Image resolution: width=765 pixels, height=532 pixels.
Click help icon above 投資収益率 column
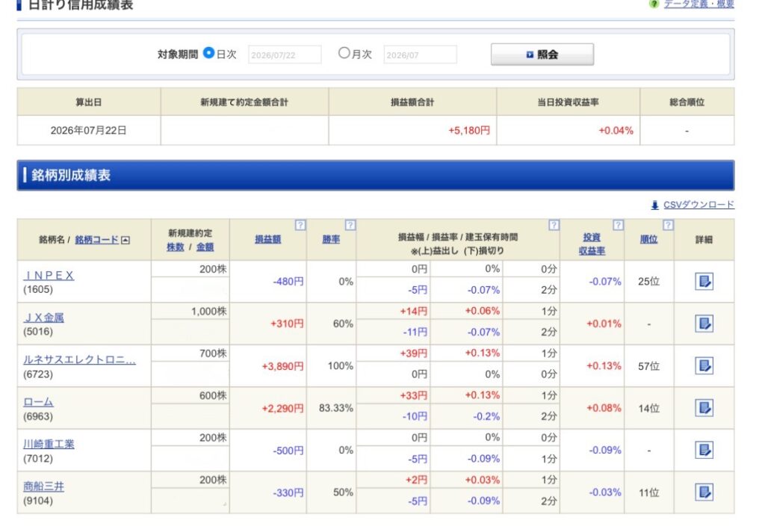pyautogui.click(x=618, y=225)
